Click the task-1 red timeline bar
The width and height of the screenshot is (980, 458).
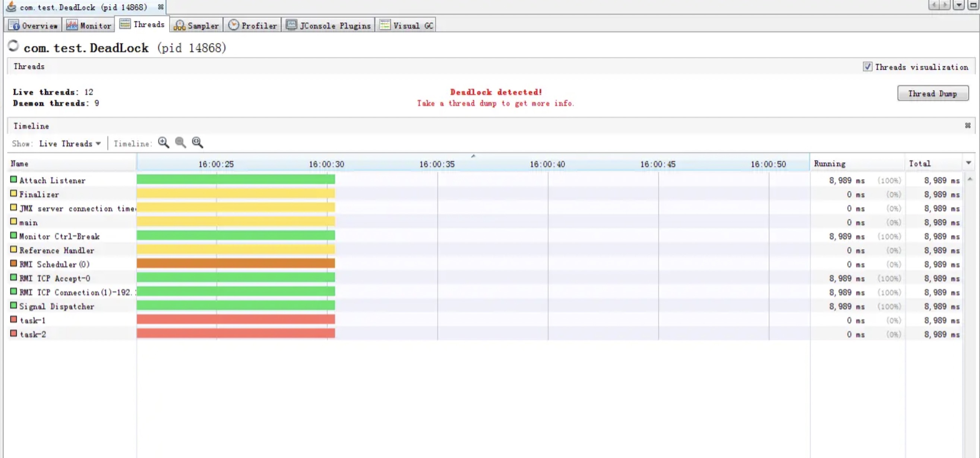(236, 319)
